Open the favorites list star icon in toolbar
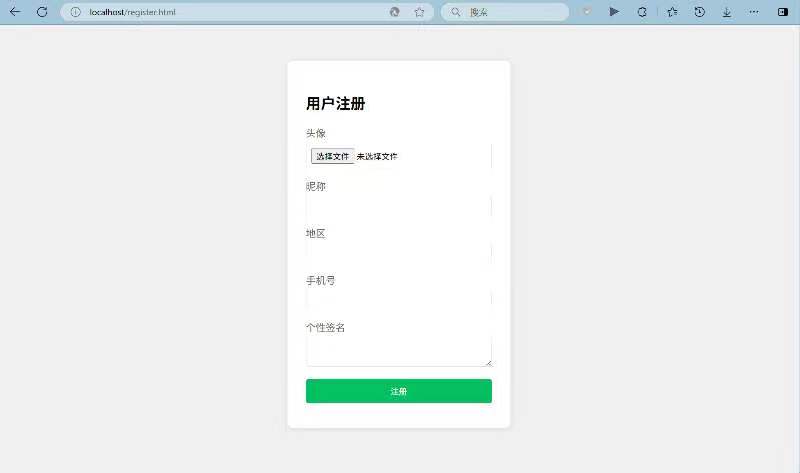This screenshot has width=800, height=473. point(672,12)
